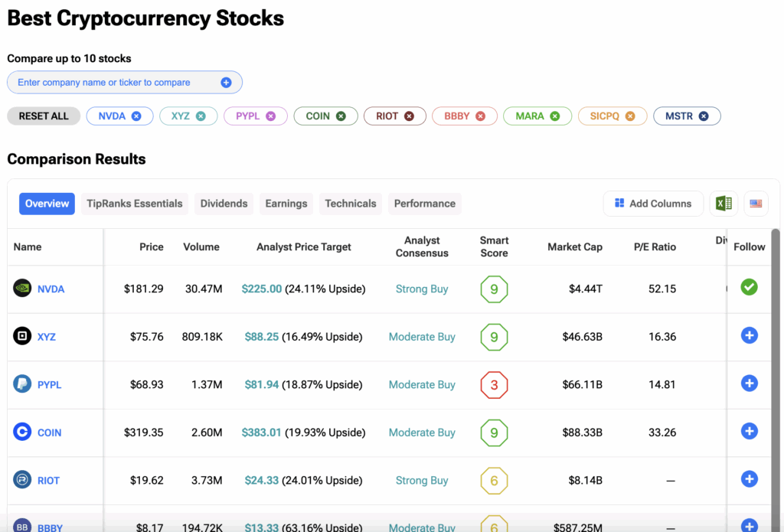Click the PYPL Smart Score 3 red badge
This screenshot has height=532, width=784.
click(x=494, y=385)
